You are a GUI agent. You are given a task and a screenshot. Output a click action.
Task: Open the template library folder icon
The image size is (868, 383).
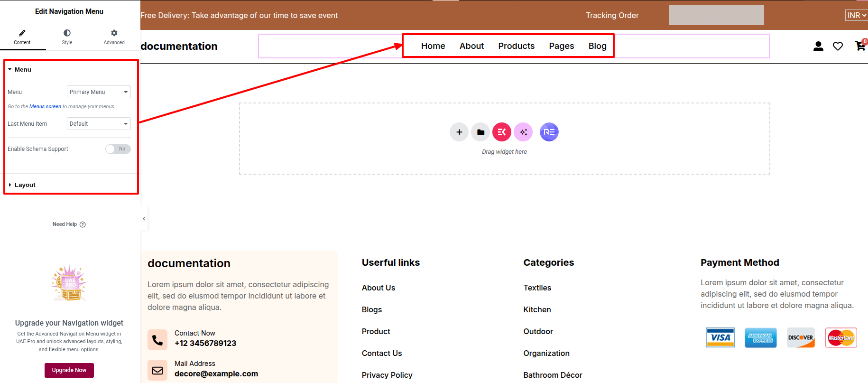480,132
